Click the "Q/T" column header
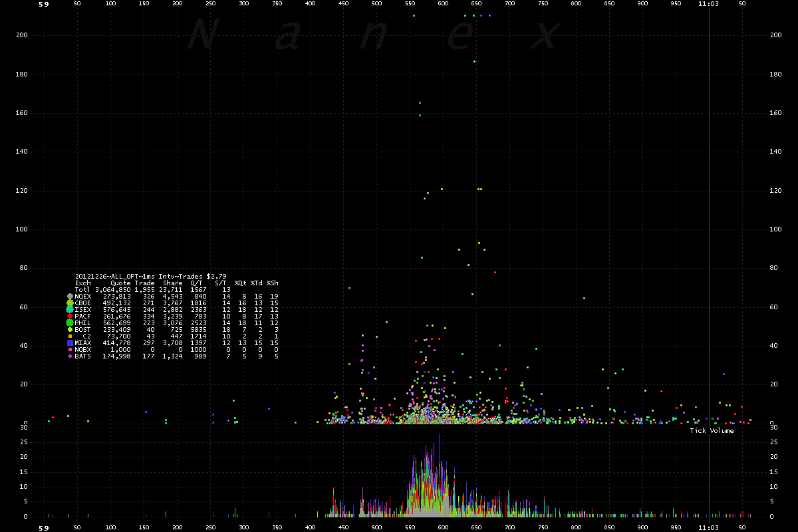This screenshot has width=798, height=532. point(196,283)
